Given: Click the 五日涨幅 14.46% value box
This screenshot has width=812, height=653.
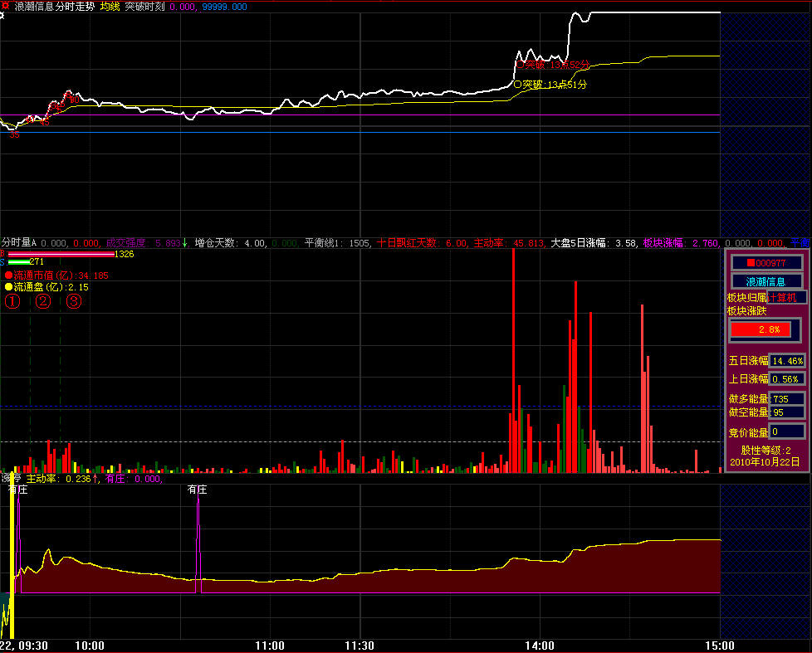Looking at the screenshot, I should (787, 361).
